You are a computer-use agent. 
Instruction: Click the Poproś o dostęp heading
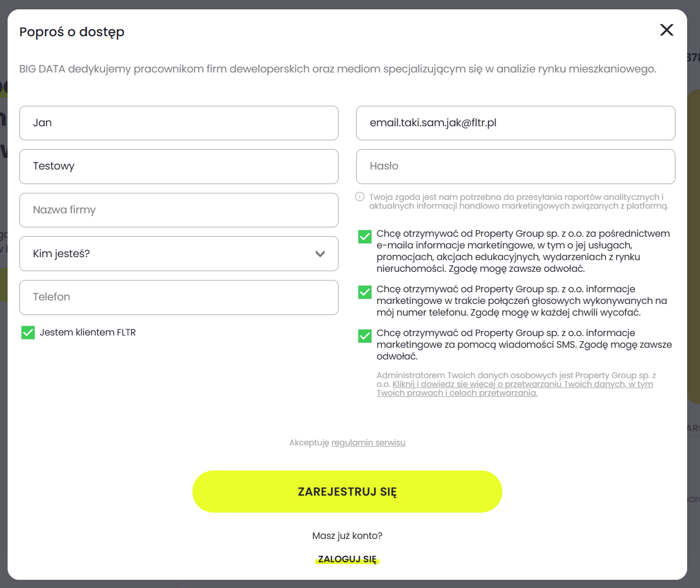pyautogui.click(x=72, y=32)
